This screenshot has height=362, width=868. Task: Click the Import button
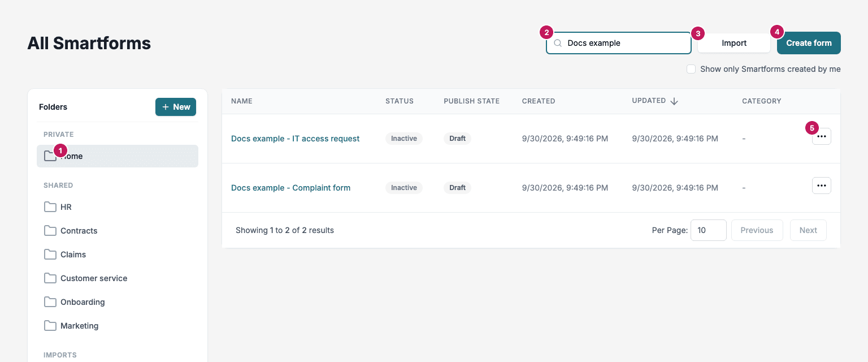click(734, 43)
